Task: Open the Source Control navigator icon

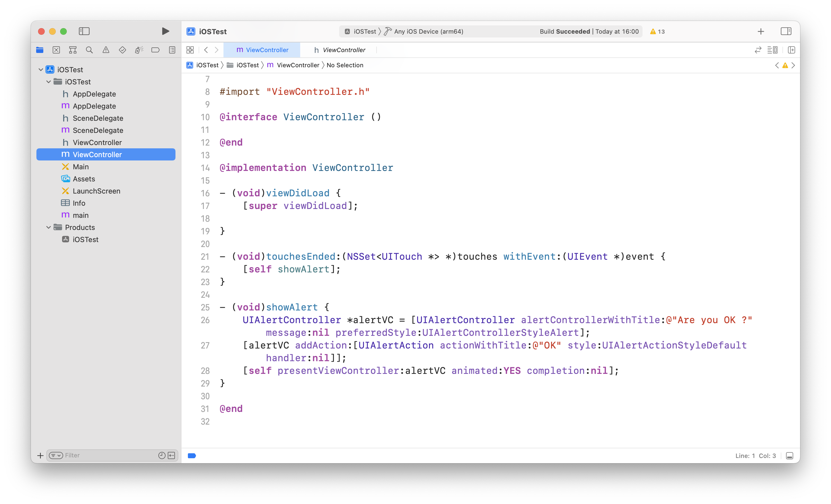Action: [x=56, y=50]
